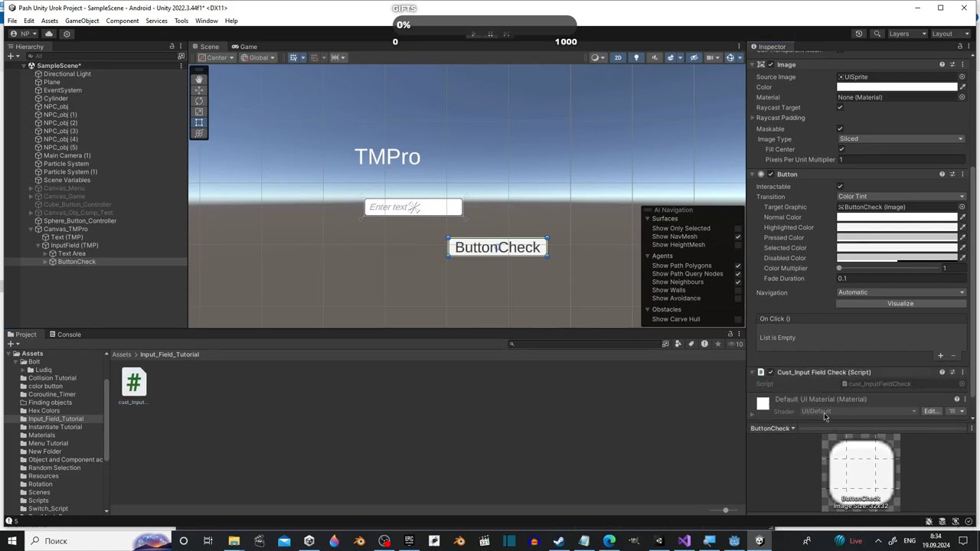
Task: Open Undo History clock icon
Action: click(x=859, y=34)
